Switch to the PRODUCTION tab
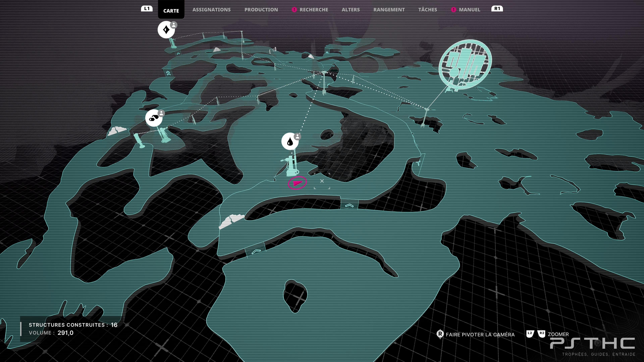Screen dimensions: 644x362 click(x=261, y=10)
